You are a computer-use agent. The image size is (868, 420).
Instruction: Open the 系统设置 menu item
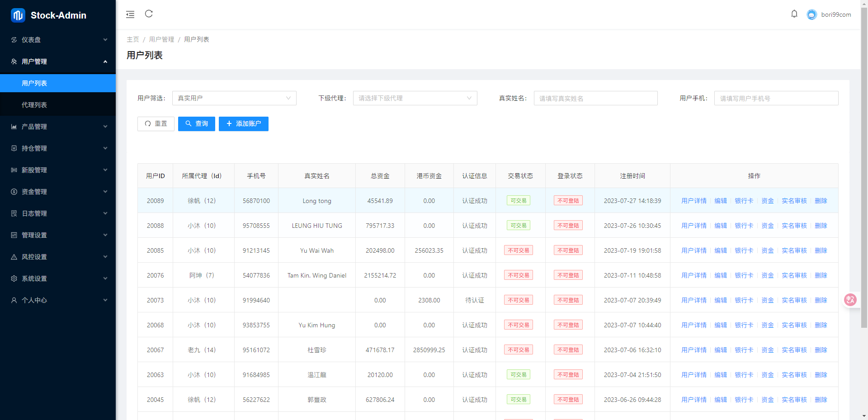[x=58, y=278]
